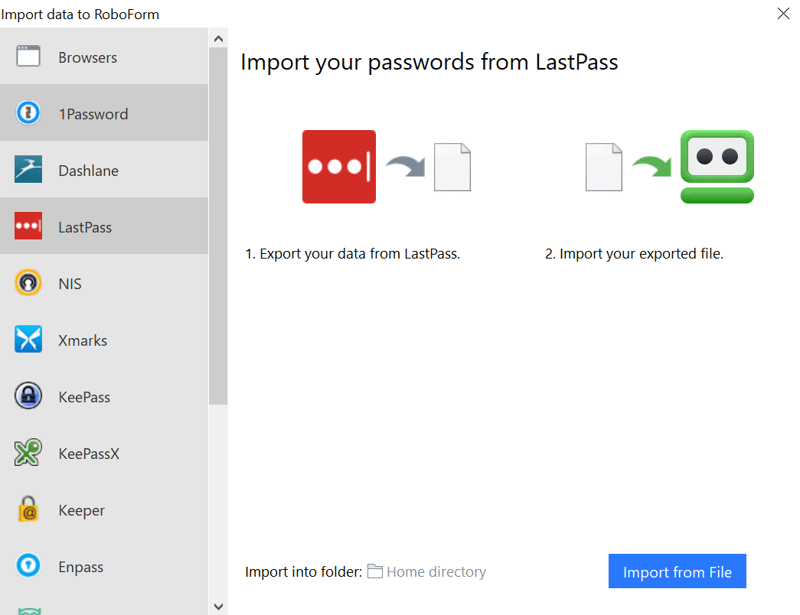Close the Import data to RoboForm dialog
The image size is (800, 615).
[x=783, y=13]
